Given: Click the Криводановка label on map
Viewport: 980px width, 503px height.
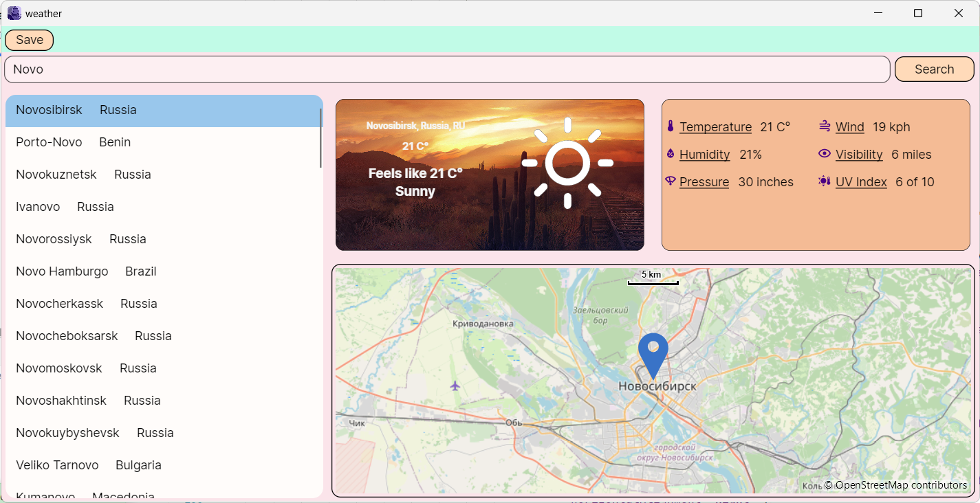Looking at the screenshot, I should tap(483, 324).
